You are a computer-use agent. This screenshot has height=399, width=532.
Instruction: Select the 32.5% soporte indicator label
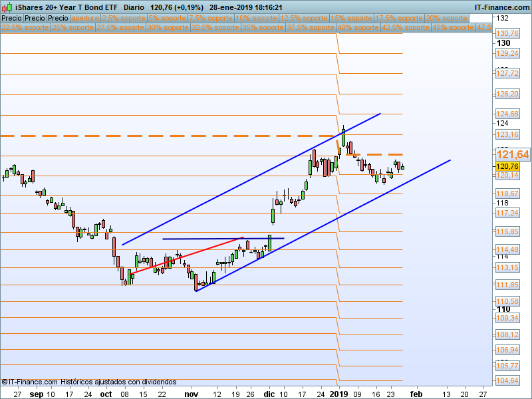pos(215,27)
